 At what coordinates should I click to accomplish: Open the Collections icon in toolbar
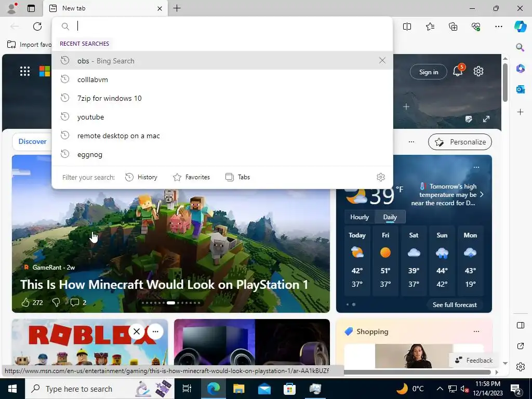coord(453,26)
